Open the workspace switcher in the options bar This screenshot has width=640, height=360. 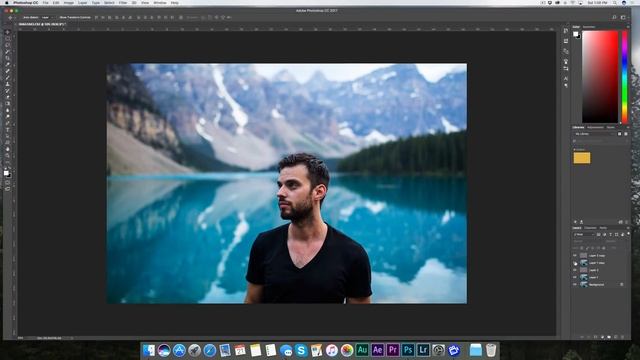coord(623,18)
